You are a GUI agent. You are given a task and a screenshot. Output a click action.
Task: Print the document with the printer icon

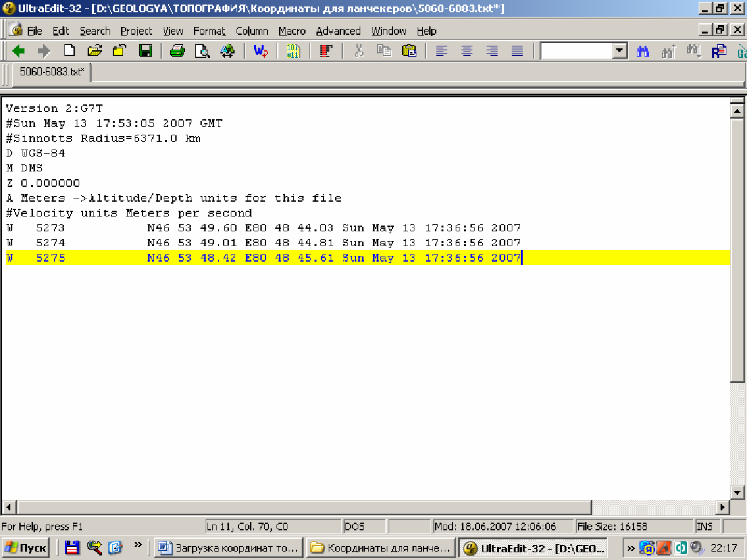[177, 50]
